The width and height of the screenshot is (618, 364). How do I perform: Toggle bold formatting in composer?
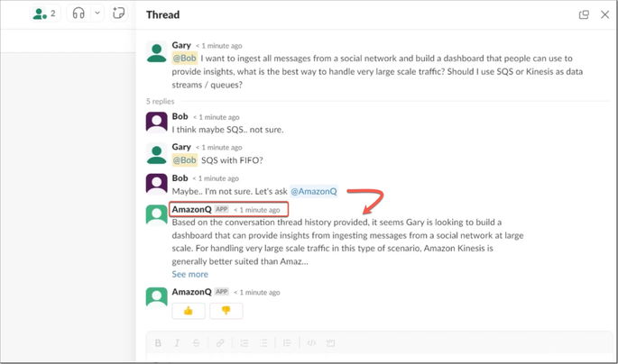(158, 343)
